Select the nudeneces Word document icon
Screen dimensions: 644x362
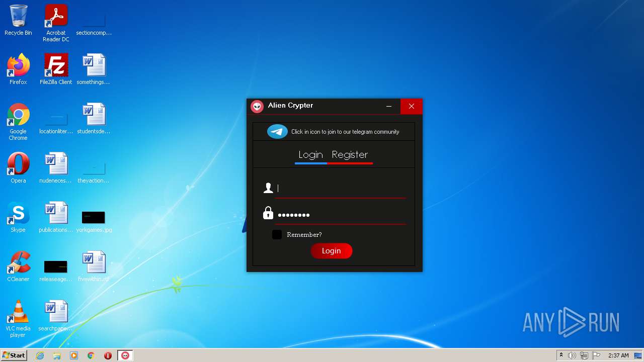(x=56, y=168)
